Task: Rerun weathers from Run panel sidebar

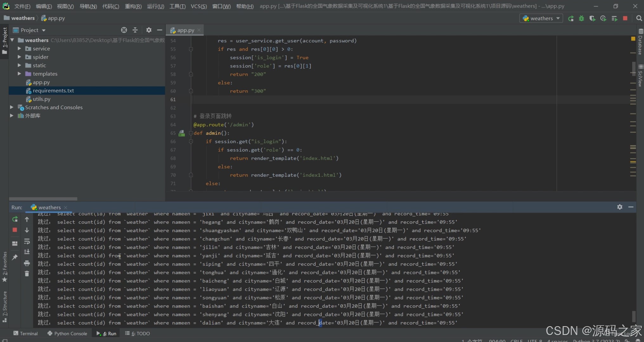Action: [15, 219]
